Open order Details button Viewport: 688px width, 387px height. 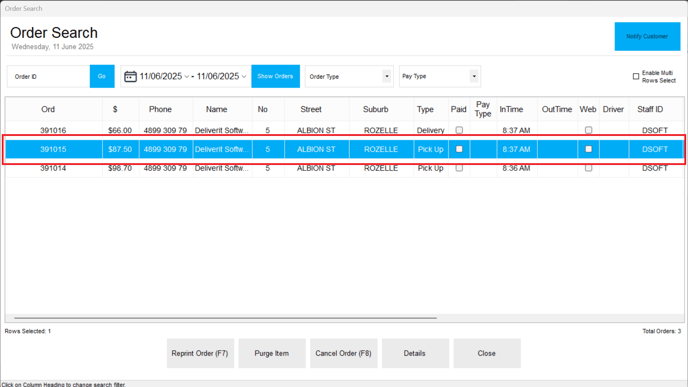pyautogui.click(x=415, y=353)
